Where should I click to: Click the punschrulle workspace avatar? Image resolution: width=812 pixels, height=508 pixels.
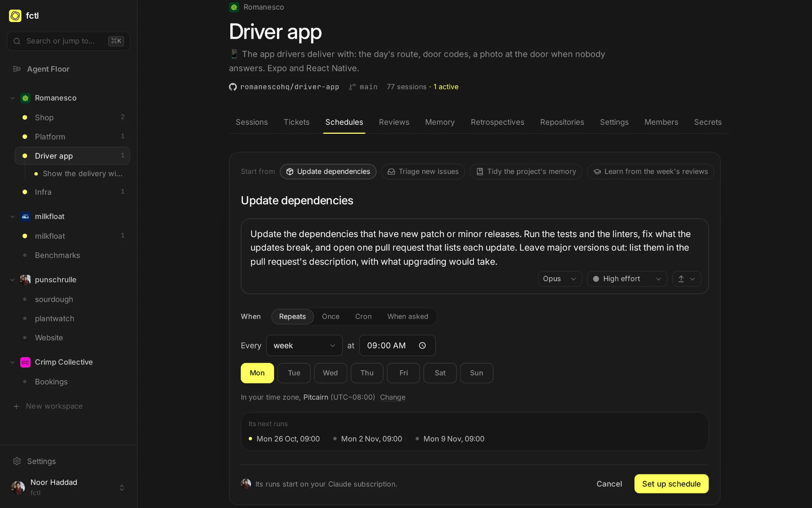tap(25, 280)
